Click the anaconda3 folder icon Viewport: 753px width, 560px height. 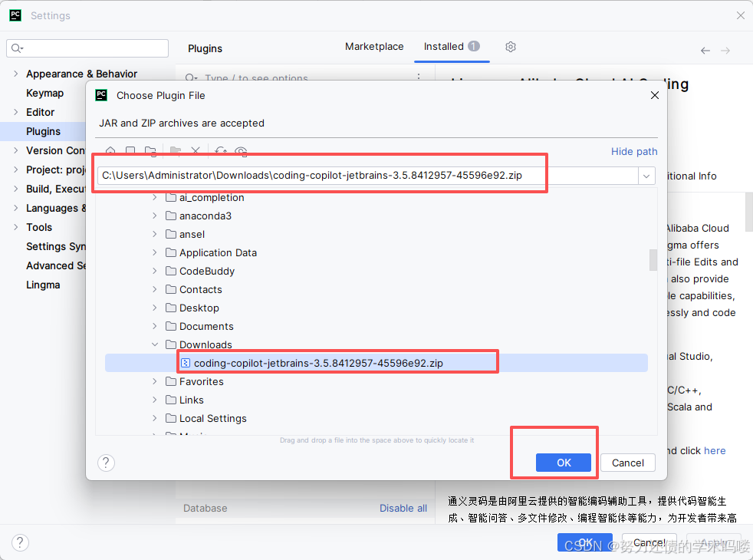point(170,216)
